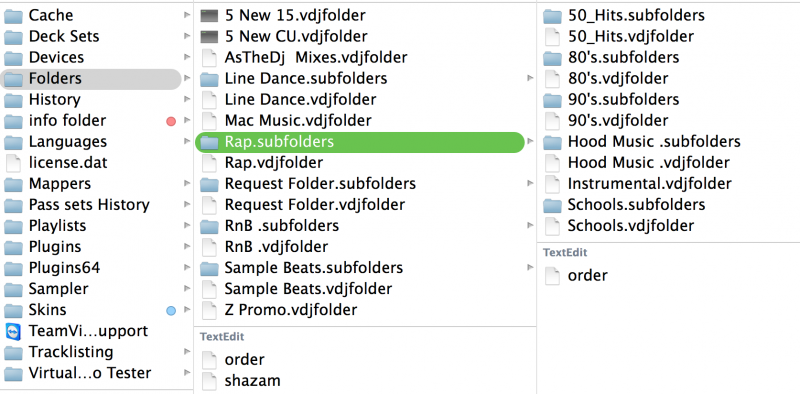Select the 50_Hits.subfolders folder icon
800x394 pixels.
552,16
